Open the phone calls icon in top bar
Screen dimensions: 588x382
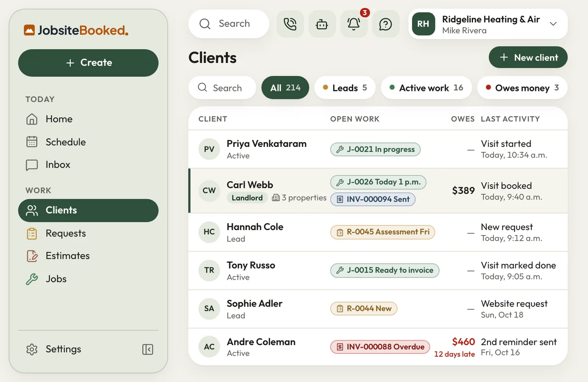290,24
